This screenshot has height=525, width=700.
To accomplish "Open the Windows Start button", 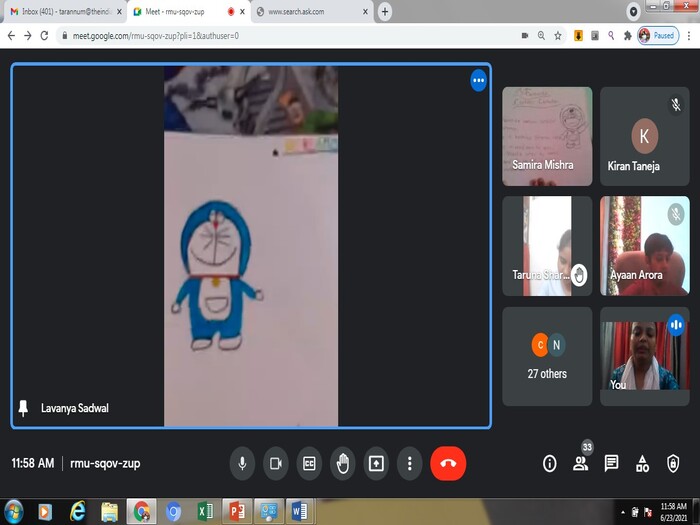I will 13,512.
